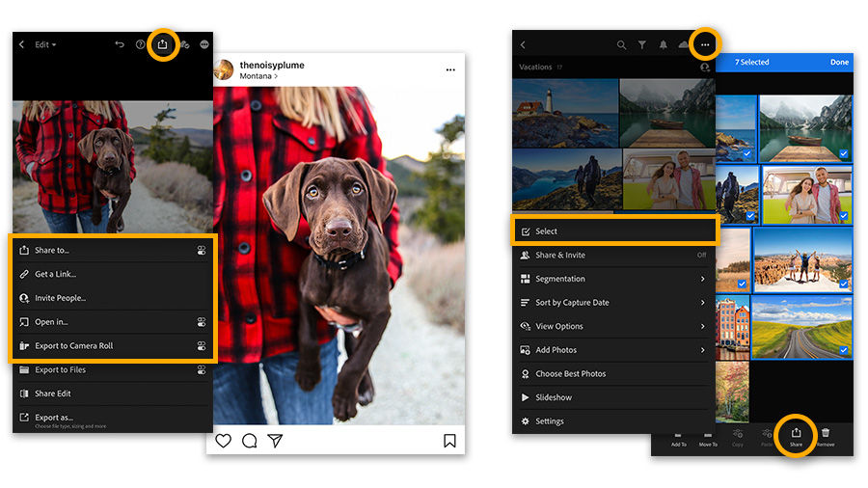Expand the Segmentation submenu
The height and width of the screenshot is (488, 868).
pyautogui.click(x=615, y=279)
